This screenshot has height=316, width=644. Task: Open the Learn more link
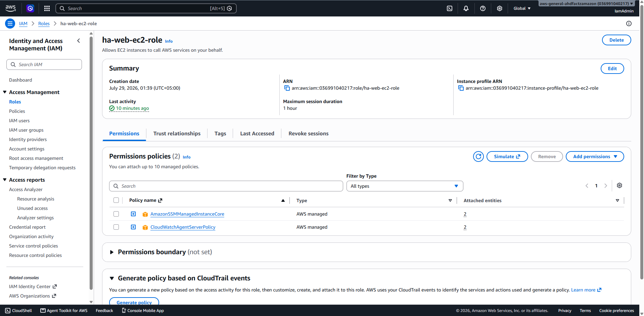pos(586,290)
